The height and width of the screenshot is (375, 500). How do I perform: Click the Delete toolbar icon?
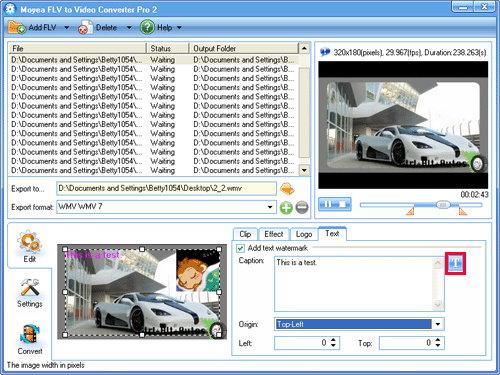point(86,28)
